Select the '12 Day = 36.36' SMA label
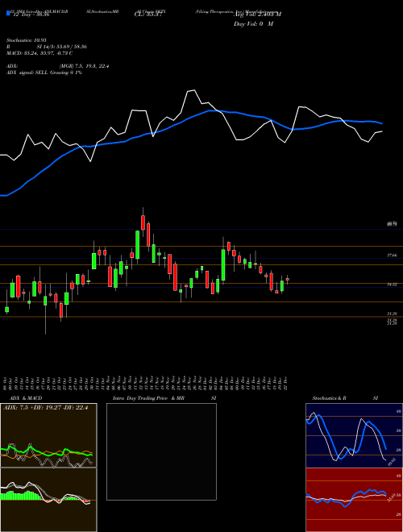403x532 pixels. (x=30, y=15)
